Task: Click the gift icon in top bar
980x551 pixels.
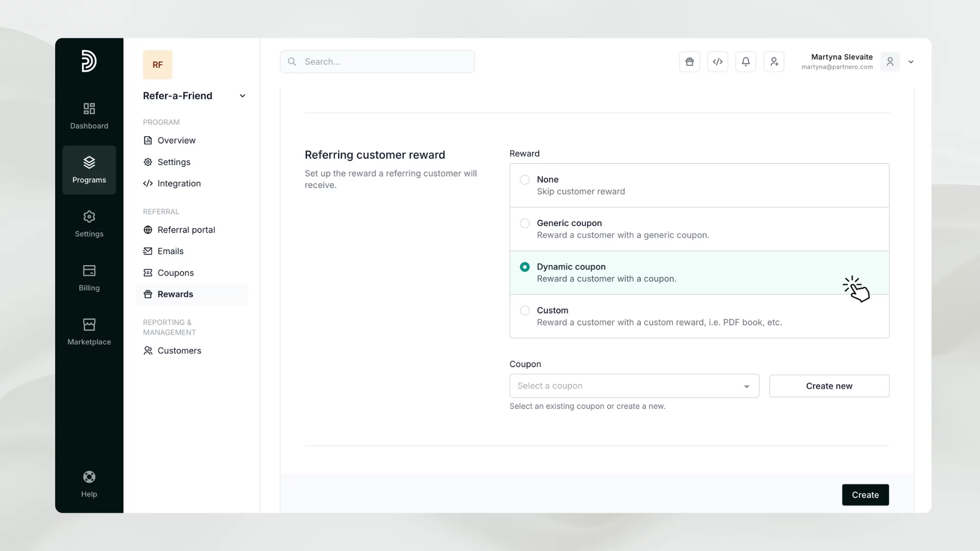Action: click(689, 62)
